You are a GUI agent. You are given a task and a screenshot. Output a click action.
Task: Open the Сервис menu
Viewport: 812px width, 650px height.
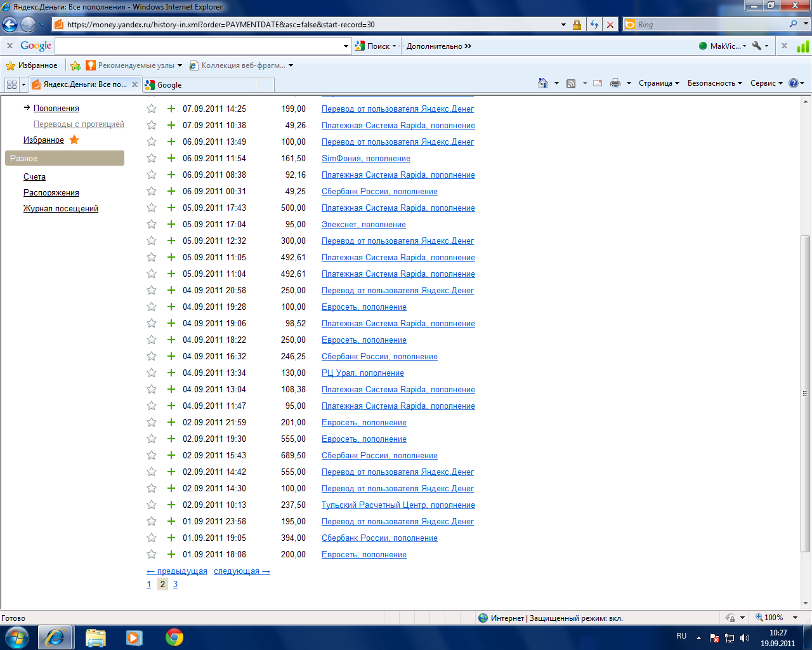point(766,83)
